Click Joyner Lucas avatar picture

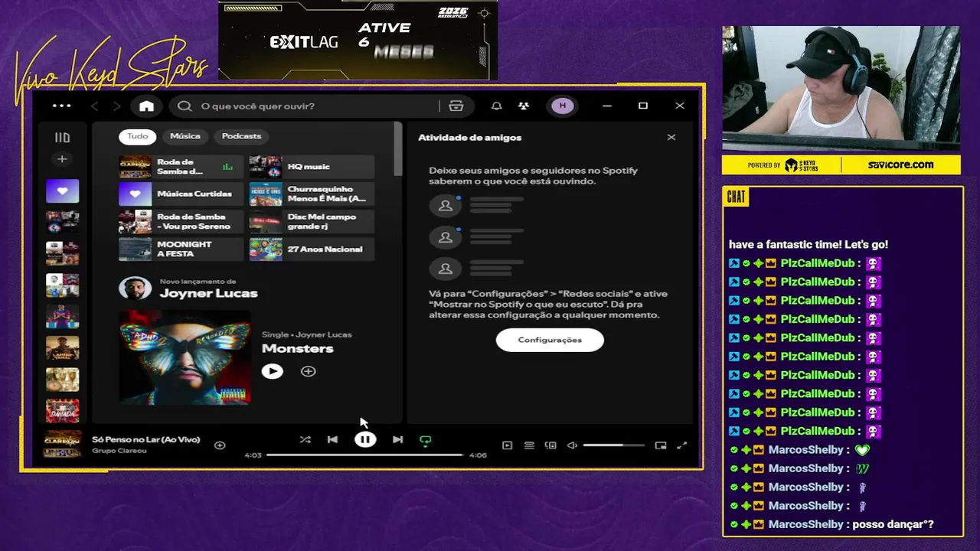[x=135, y=289]
